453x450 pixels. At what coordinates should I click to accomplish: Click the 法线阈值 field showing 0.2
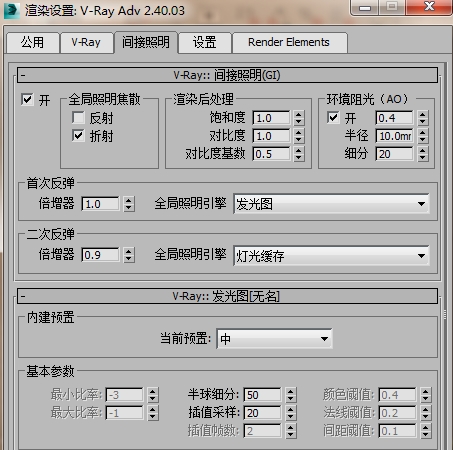[397, 413]
